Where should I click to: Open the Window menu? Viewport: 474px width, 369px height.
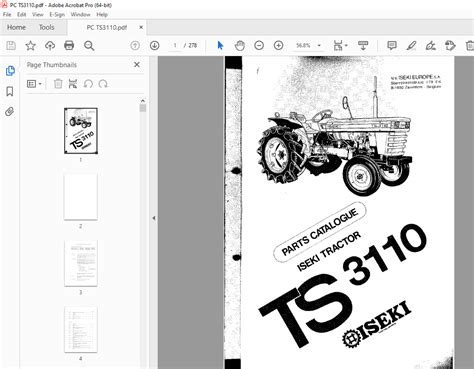(80, 15)
